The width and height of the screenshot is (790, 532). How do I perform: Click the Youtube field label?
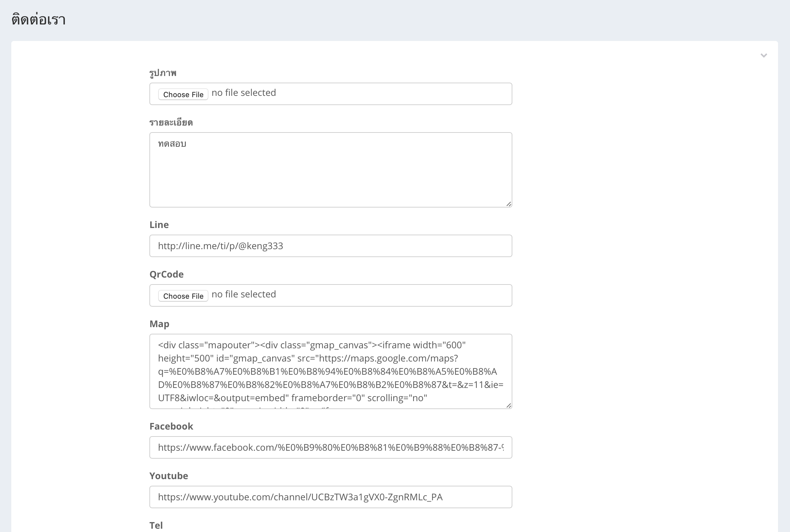click(169, 476)
